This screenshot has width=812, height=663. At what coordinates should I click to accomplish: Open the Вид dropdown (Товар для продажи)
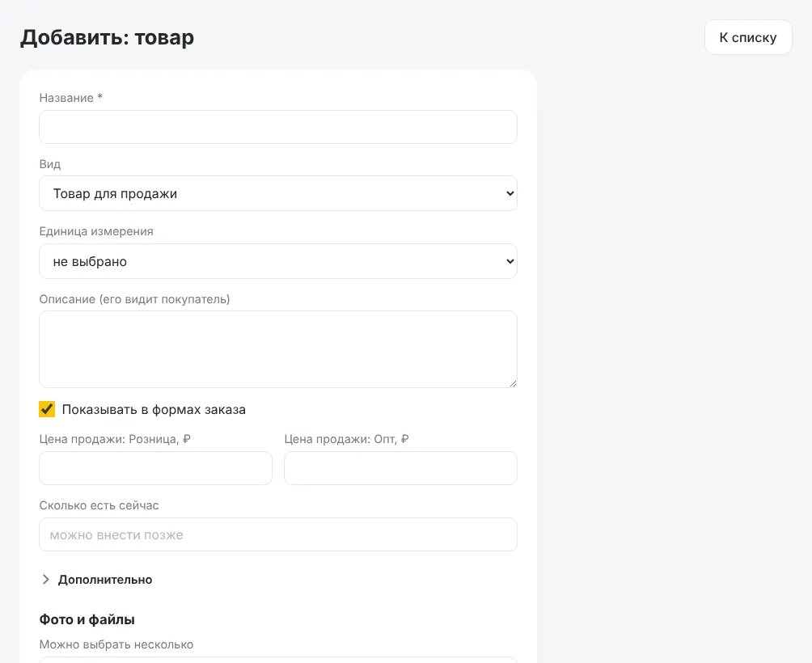(x=278, y=193)
